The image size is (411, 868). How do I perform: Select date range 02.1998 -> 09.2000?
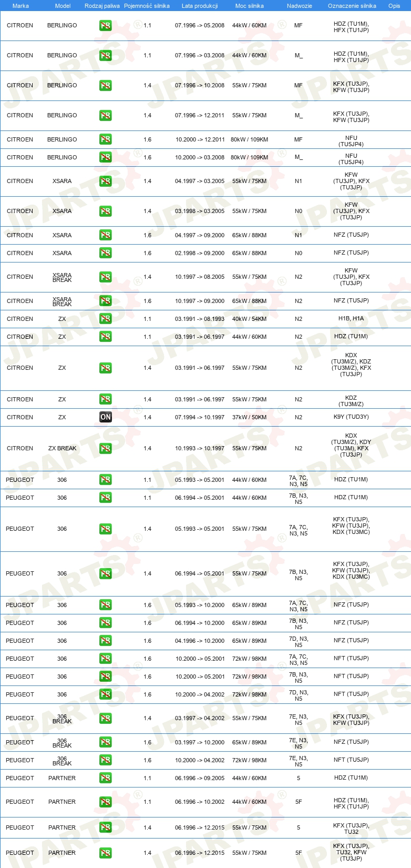(200, 253)
